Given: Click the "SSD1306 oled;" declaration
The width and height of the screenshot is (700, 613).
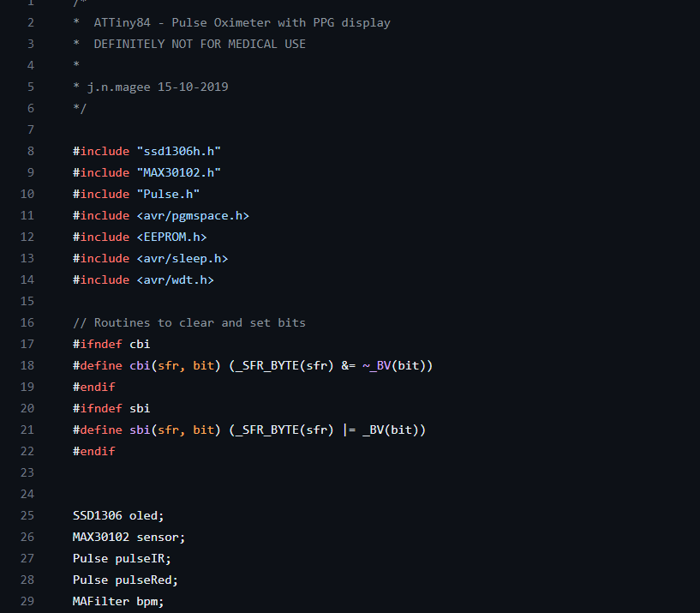Looking at the screenshot, I should (x=118, y=515).
